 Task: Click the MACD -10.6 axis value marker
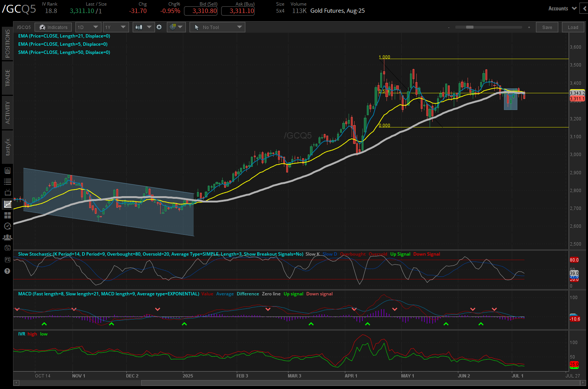tap(575, 319)
